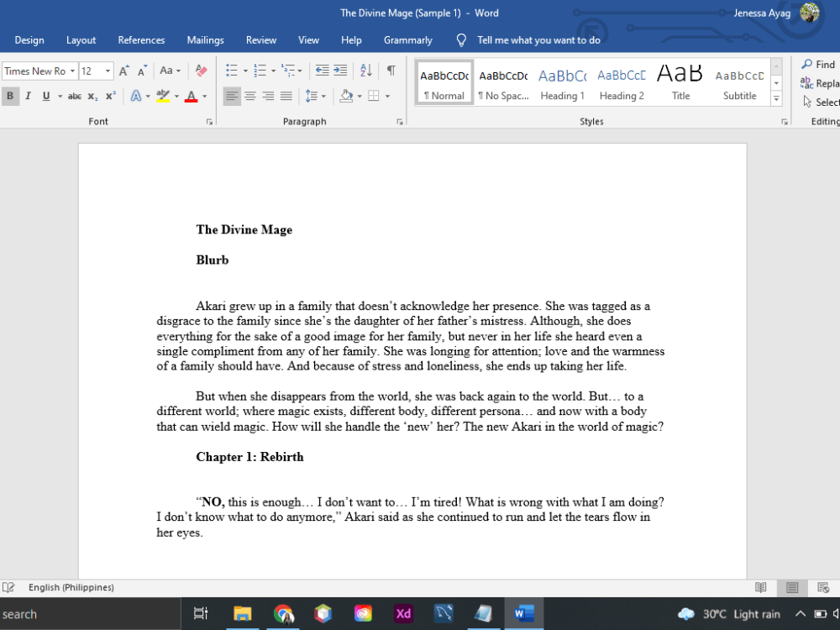Open the Design tab

click(x=29, y=40)
